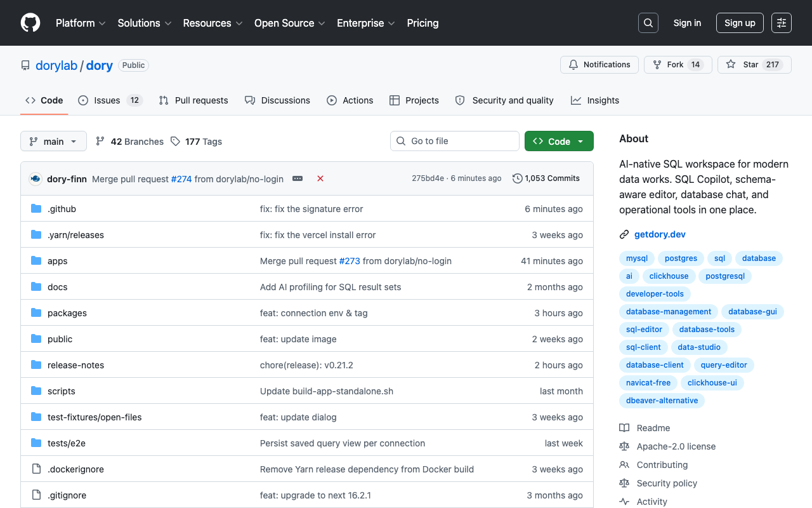Open the appearance settings sliders icon

tap(782, 23)
